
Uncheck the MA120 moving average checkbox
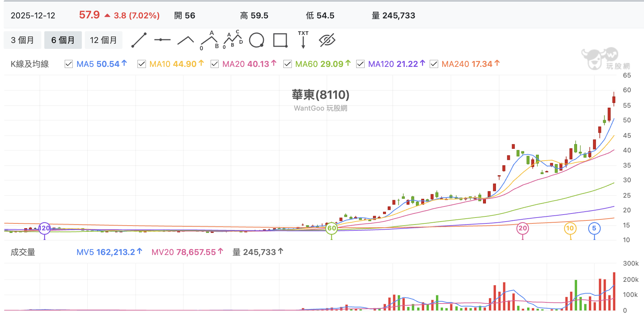(360, 64)
